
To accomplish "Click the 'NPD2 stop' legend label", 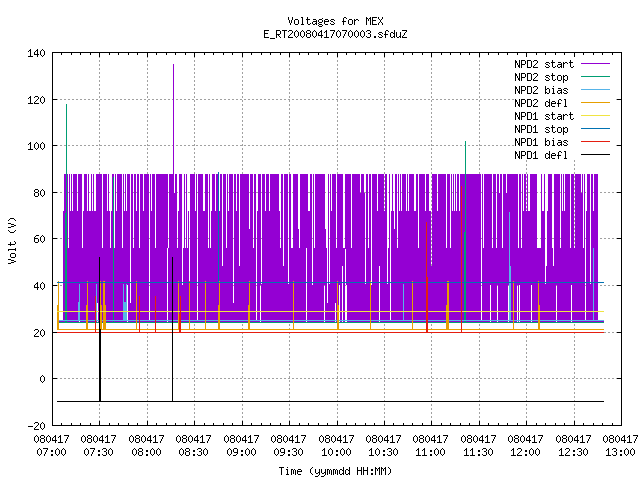I will [541, 77].
